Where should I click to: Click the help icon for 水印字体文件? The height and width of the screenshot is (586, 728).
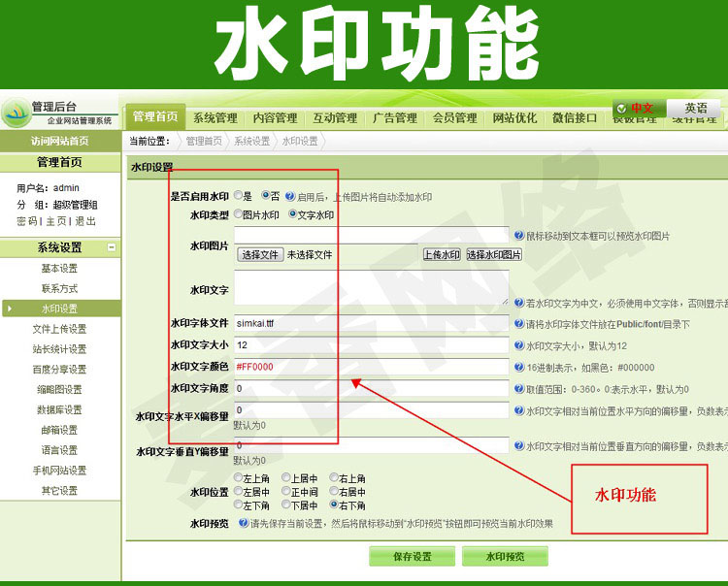tap(519, 323)
